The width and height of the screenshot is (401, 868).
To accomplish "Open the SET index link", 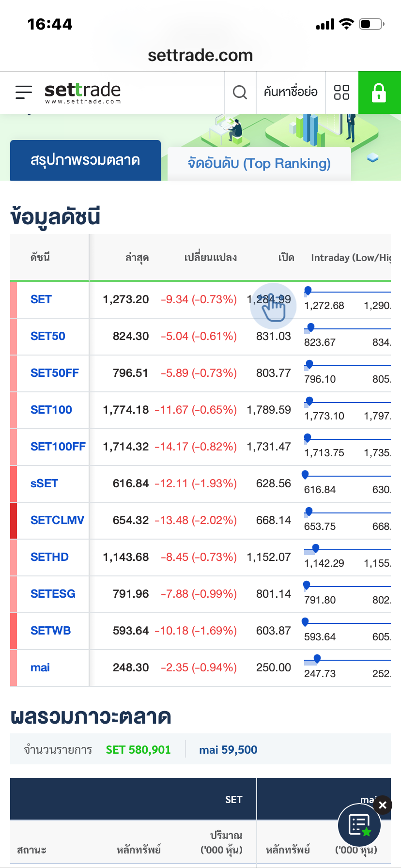I will tap(41, 299).
